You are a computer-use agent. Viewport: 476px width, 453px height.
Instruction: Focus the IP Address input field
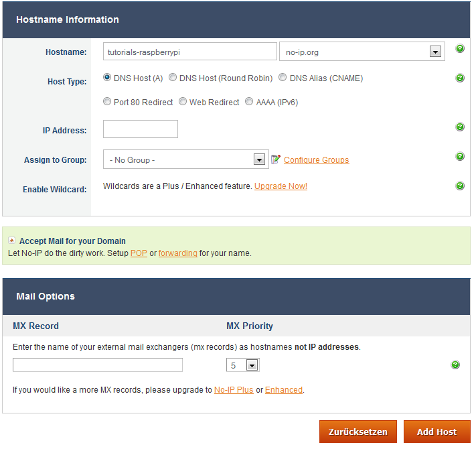141,129
